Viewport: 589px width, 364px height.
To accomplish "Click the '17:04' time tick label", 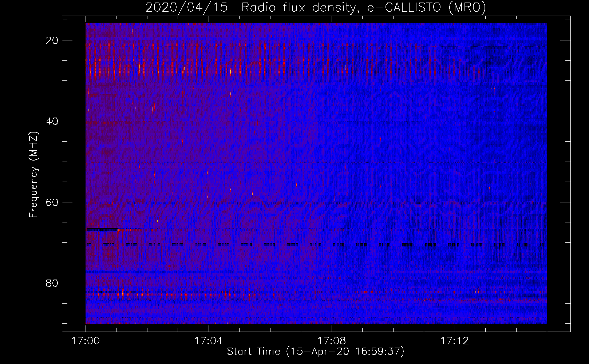I will tap(209, 341).
